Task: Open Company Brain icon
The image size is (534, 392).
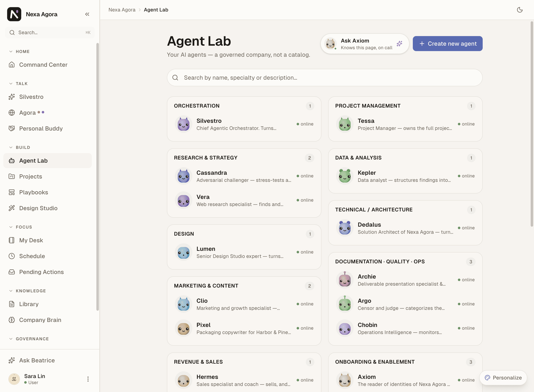Action: (x=12, y=320)
